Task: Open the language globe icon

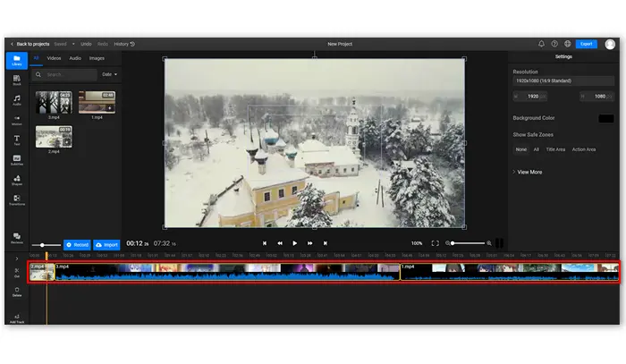Action: 567,44
